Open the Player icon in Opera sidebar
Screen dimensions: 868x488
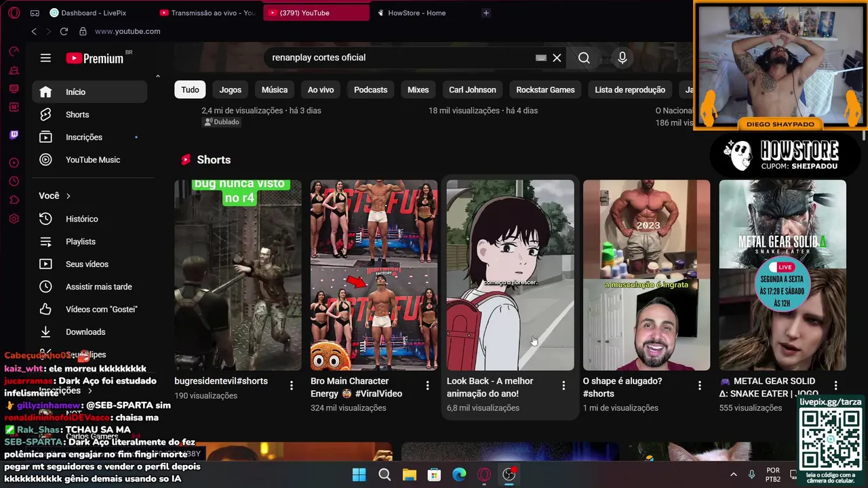[x=14, y=163]
